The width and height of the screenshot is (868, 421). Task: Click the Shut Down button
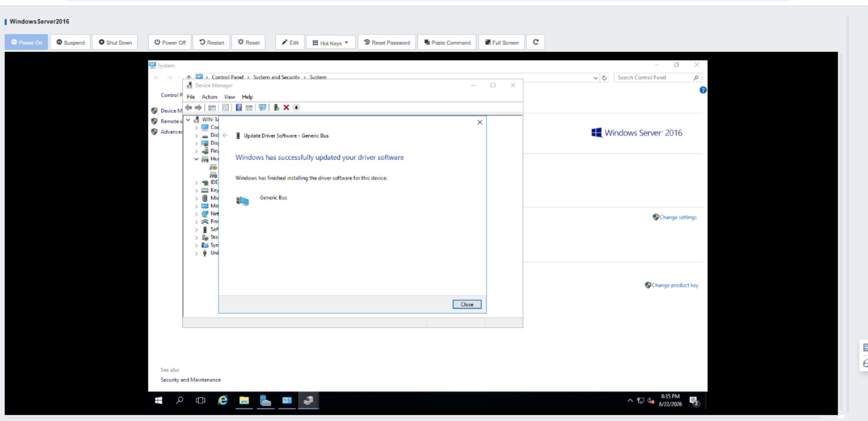pos(115,42)
